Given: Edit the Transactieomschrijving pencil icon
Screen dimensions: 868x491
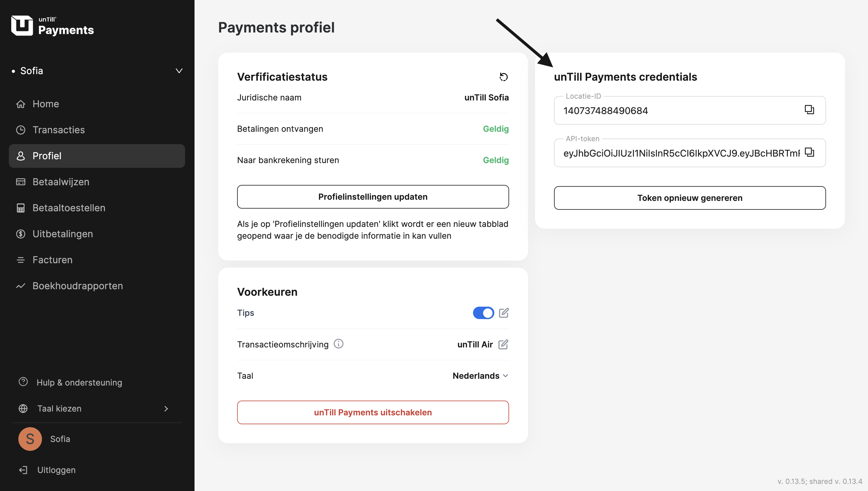Looking at the screenshot, I should (503, 344).
